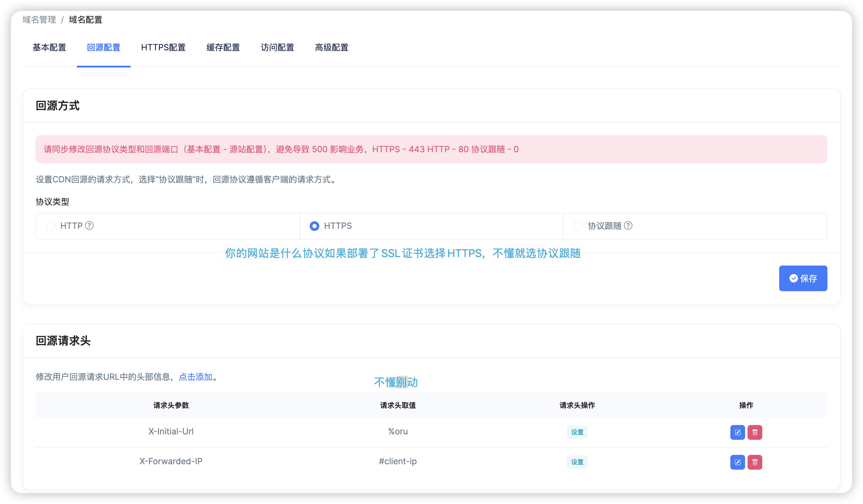Select the HTTP protocol radio button

[51, 226]
